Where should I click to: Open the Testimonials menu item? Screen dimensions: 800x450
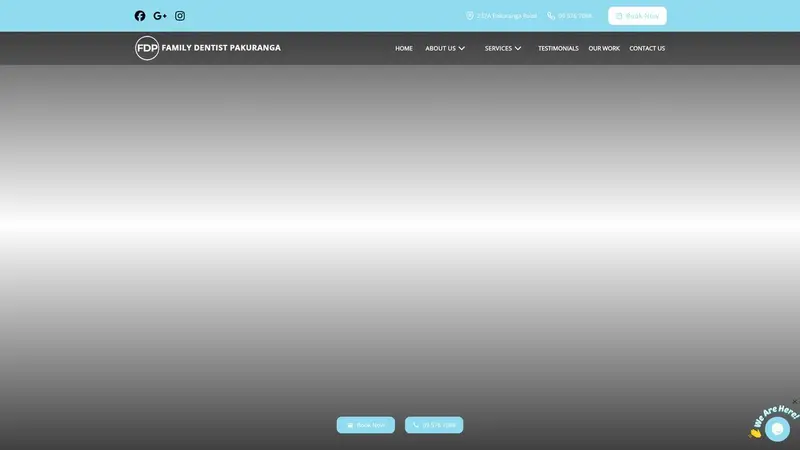click(558, 48)
